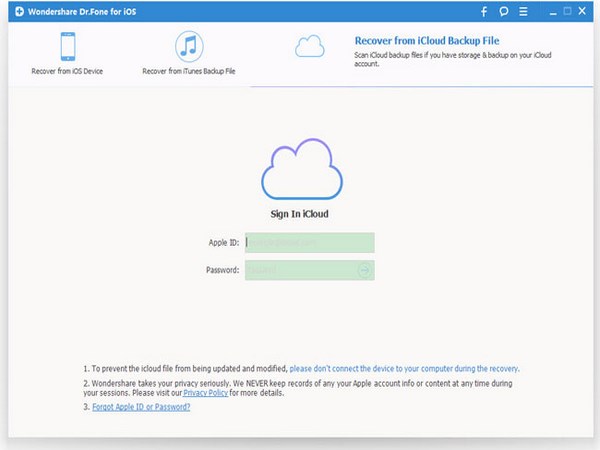Select the iTunes music note icon
Image resolution: width=600 pixels, height=450 pixels.
[x=189, y=46]
